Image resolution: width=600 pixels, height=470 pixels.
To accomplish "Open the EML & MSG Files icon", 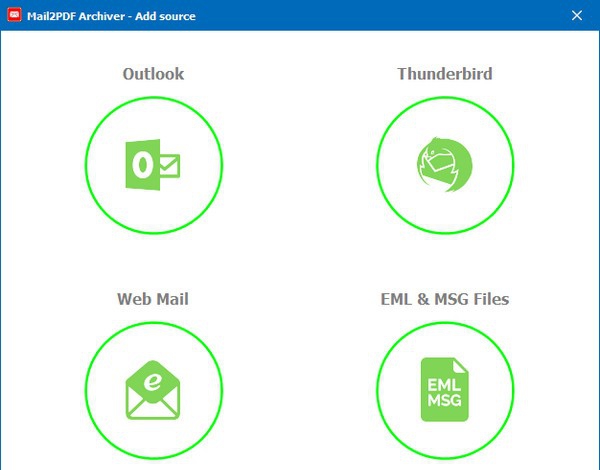I will point(445,390).
